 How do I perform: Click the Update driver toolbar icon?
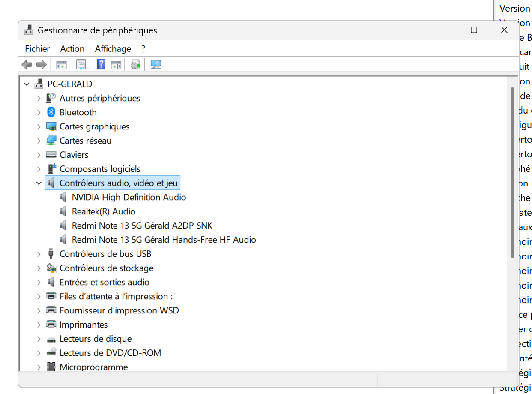pos(136,65)
